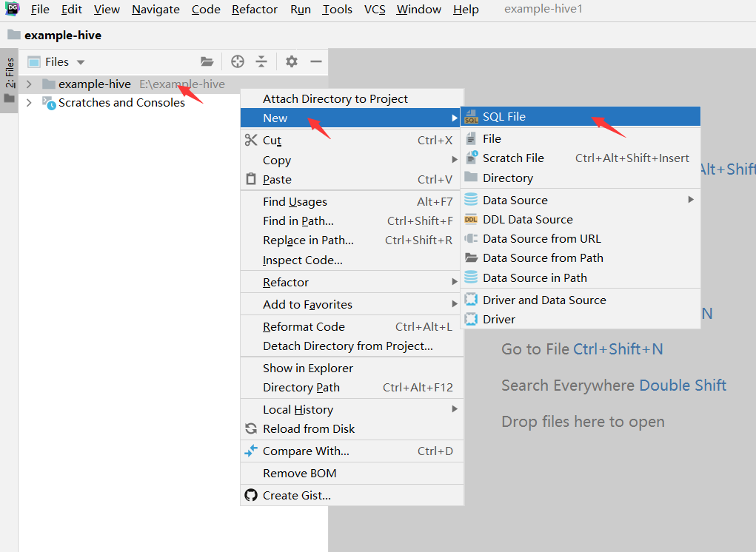Open the Navigate menu
Viewport: 756px width, 552px height.
click(x=155, y=9)
